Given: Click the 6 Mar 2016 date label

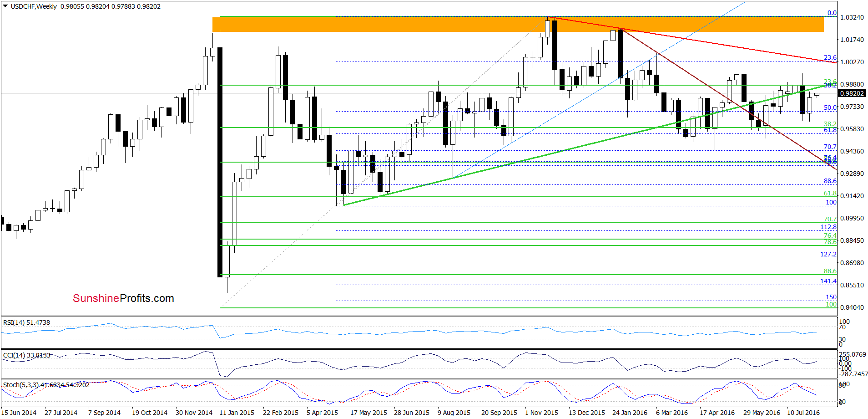Looking at the screenshot, I should (672, 413).
